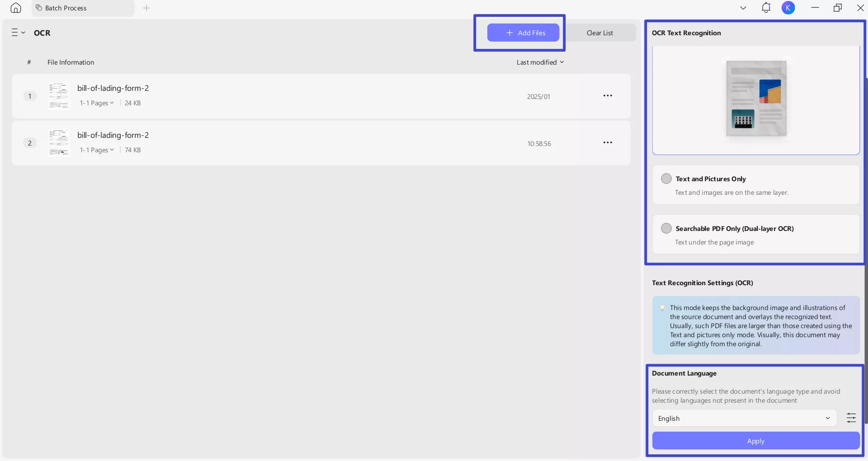Image resolution: width=868 pixels, height=461 pixels.
Task: Click the Home icon
Action: point(15,8)
